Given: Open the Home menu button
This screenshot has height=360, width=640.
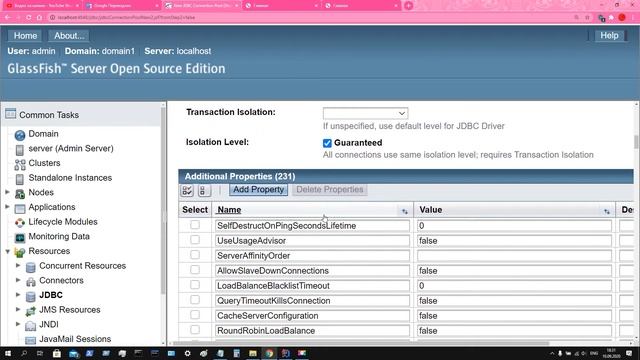Looking at the screenshot, I should [x=25, y=36].
